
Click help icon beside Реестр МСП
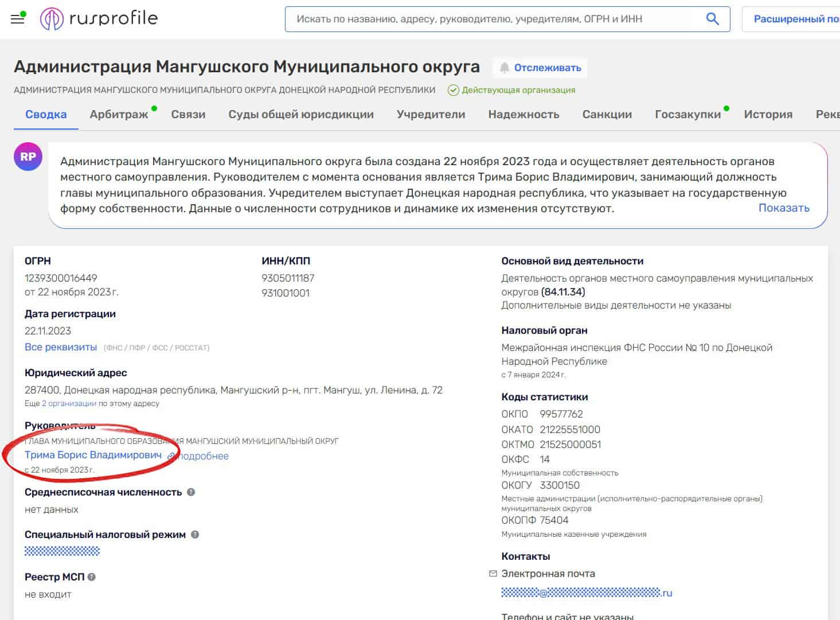92,577
